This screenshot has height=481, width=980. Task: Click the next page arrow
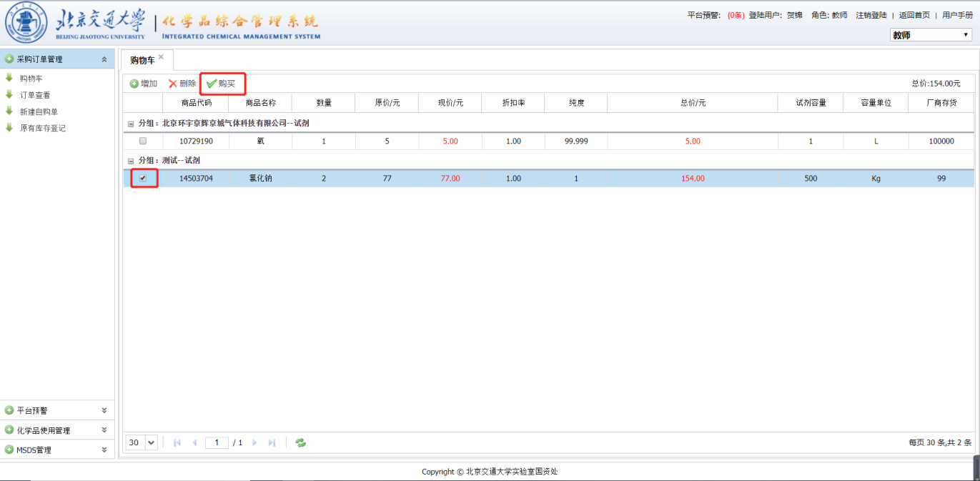(254, 443)
